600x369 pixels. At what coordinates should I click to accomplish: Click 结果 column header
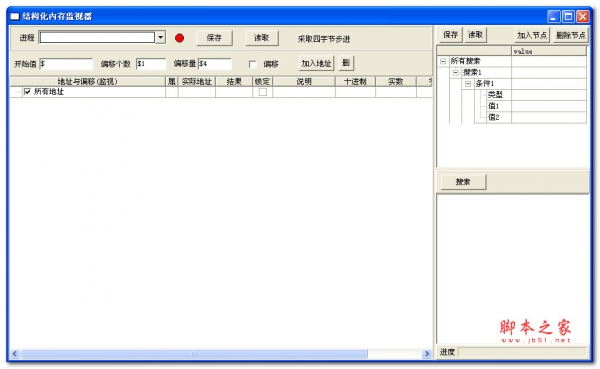click(234, 82)
